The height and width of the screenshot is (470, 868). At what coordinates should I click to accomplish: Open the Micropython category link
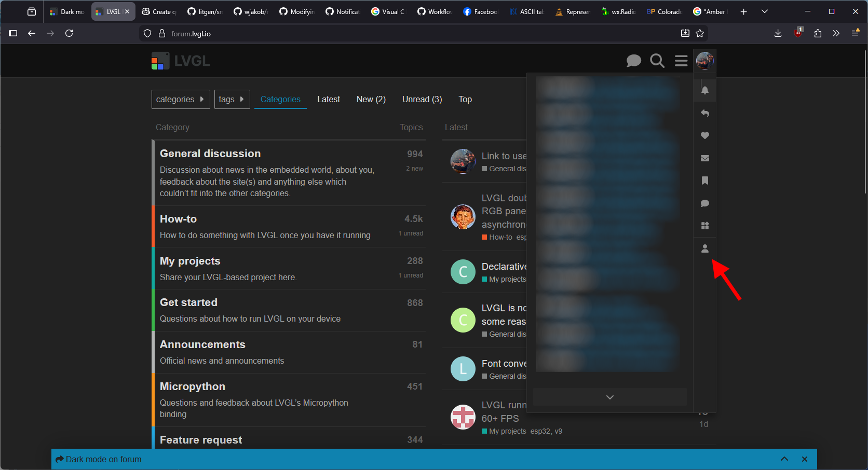192,386
